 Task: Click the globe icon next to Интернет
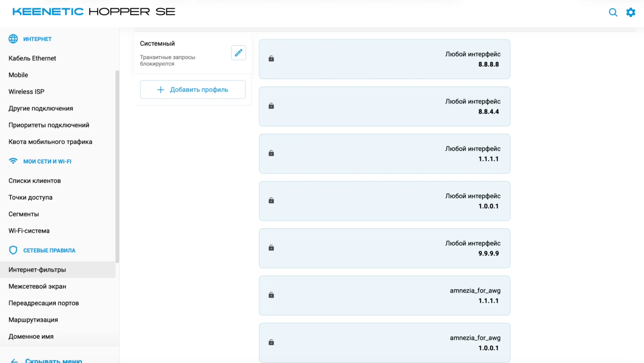(13, 39)
